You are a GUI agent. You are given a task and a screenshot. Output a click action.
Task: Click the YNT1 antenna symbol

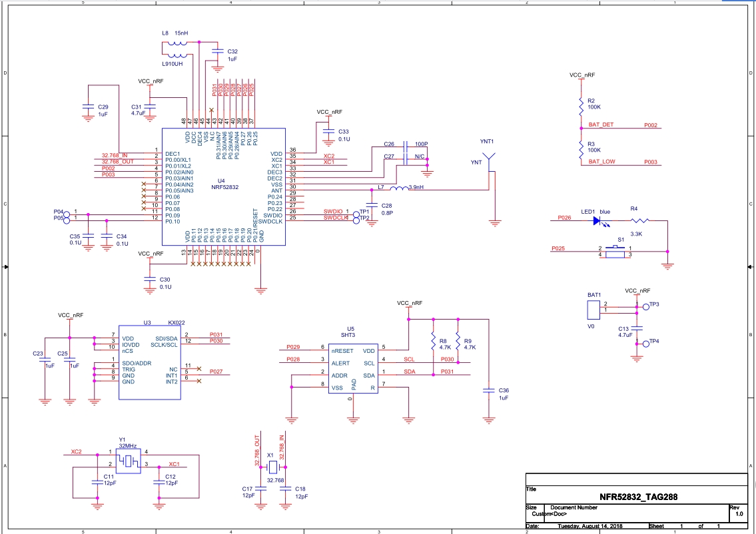(x=489, y=162)
